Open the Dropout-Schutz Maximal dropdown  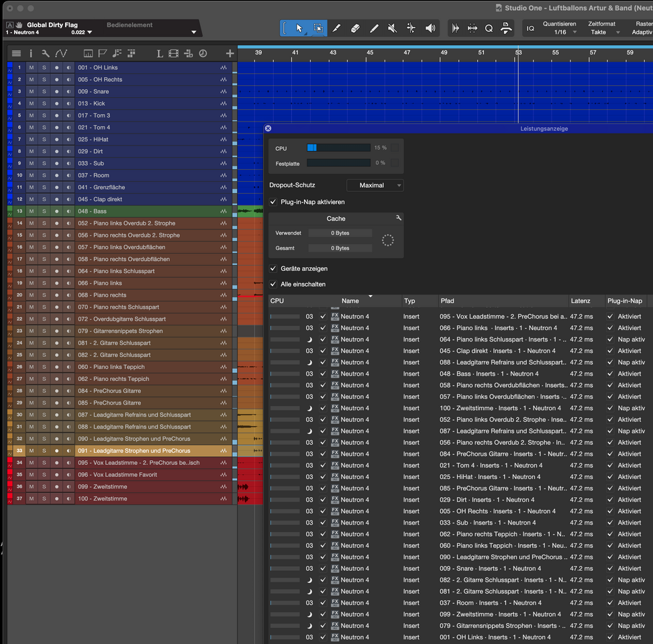[375, 185]
